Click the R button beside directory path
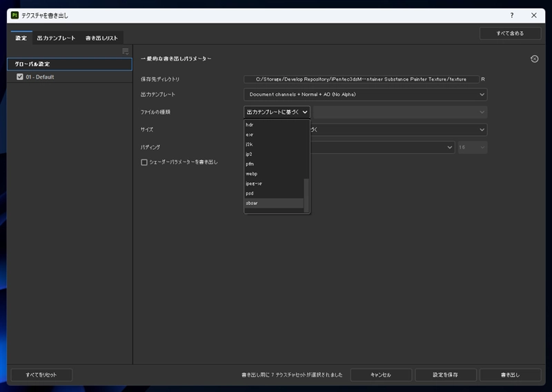This screenshot has height=392, width=552. tap(483, 79)
